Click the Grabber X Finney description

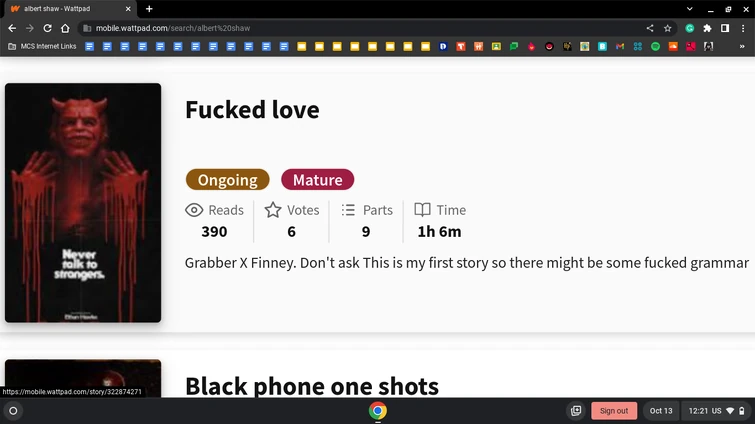(467, 263)
